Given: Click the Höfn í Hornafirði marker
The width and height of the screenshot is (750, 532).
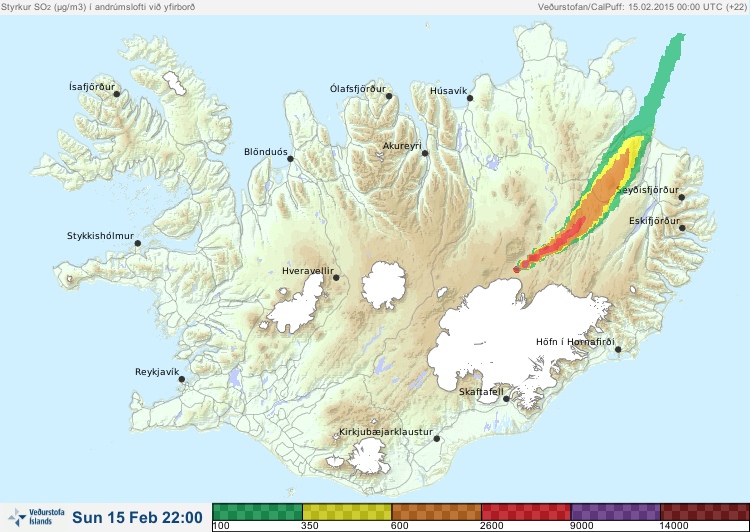Looking at the screenshot, I should point(618,350).
